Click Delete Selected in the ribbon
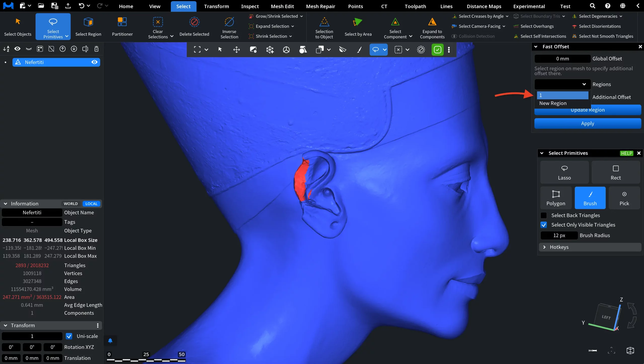644x364 pixels. tap(194, 27)
